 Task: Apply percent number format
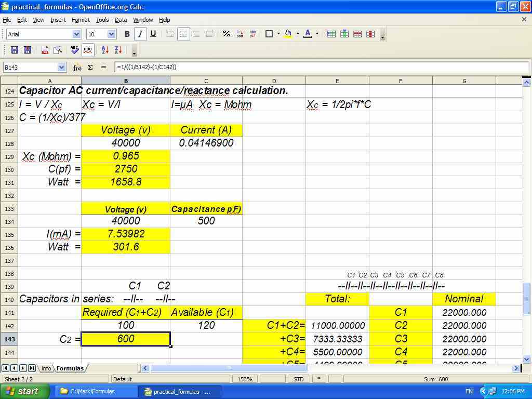[x=226, y=34]
